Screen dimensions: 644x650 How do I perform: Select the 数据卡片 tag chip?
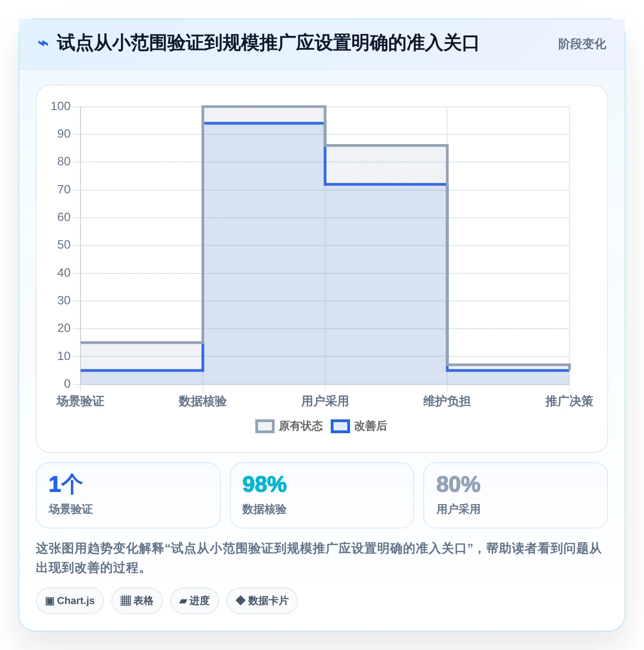262,601
